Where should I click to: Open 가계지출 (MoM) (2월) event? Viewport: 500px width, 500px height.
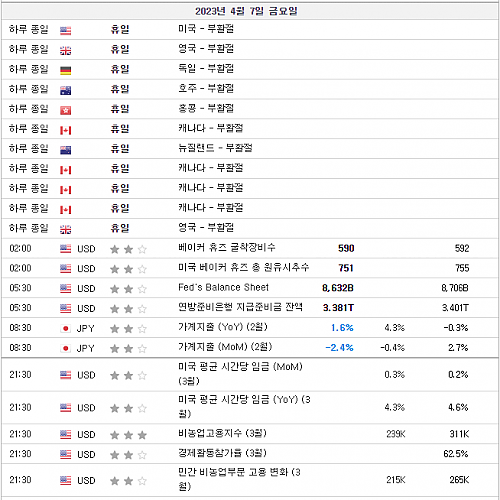225,347
